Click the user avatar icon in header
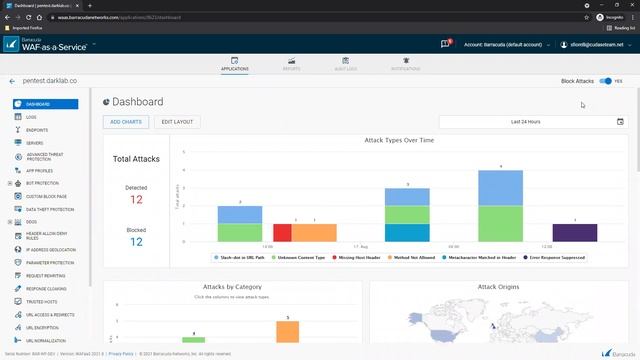The width and height of the screenshot is (640, 360). 564,44
